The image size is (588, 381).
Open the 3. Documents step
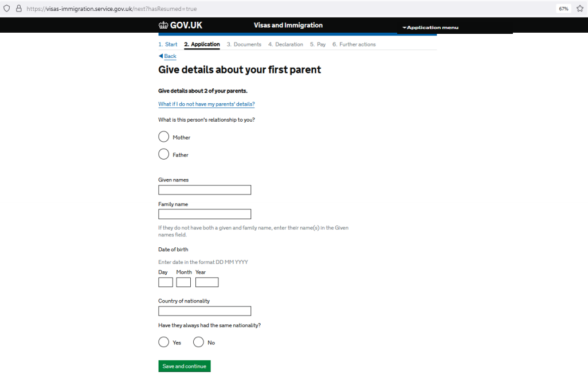(244, 44)
